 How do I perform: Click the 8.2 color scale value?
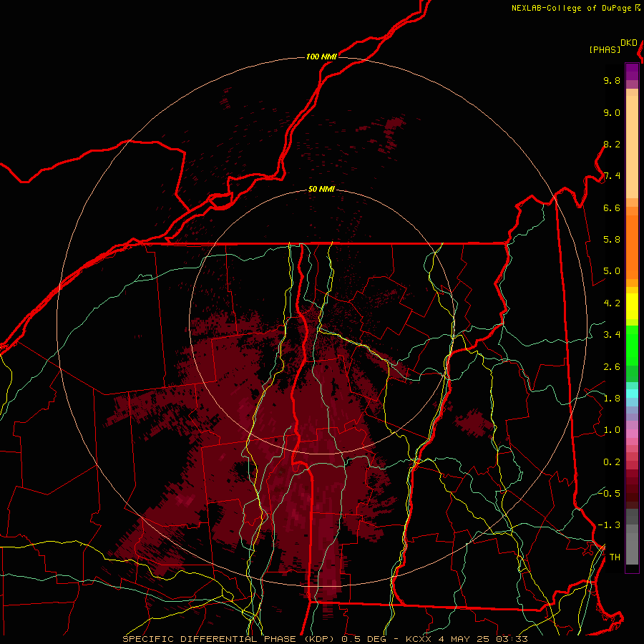coord(612,144)
